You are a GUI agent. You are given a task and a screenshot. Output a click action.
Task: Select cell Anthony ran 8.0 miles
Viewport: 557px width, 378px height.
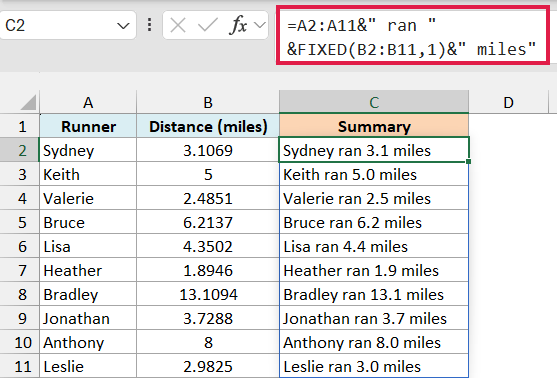coord(374,342)
